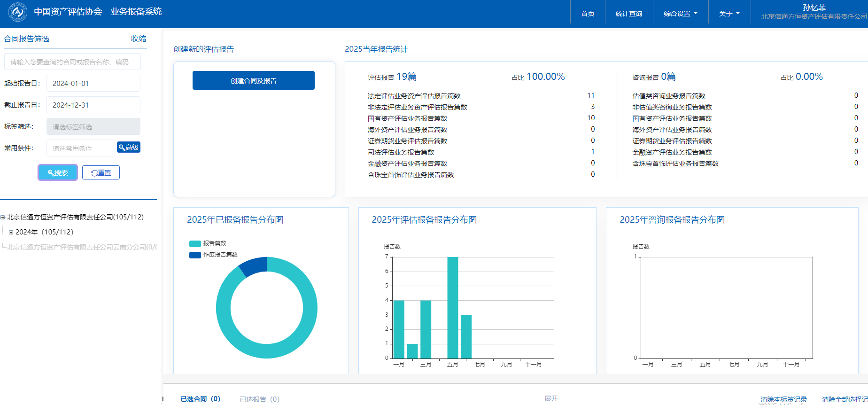Open 统计查询 in navigation bar

tap(628, 14)
